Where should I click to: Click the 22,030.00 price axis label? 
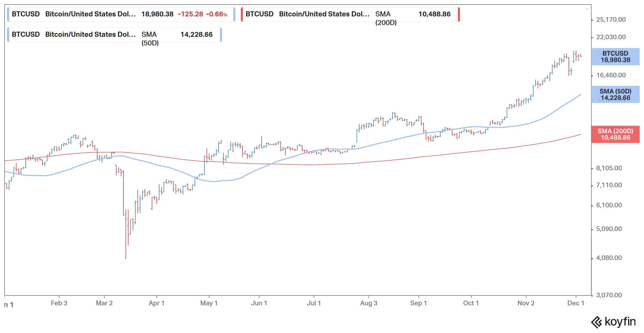(611, 37)
